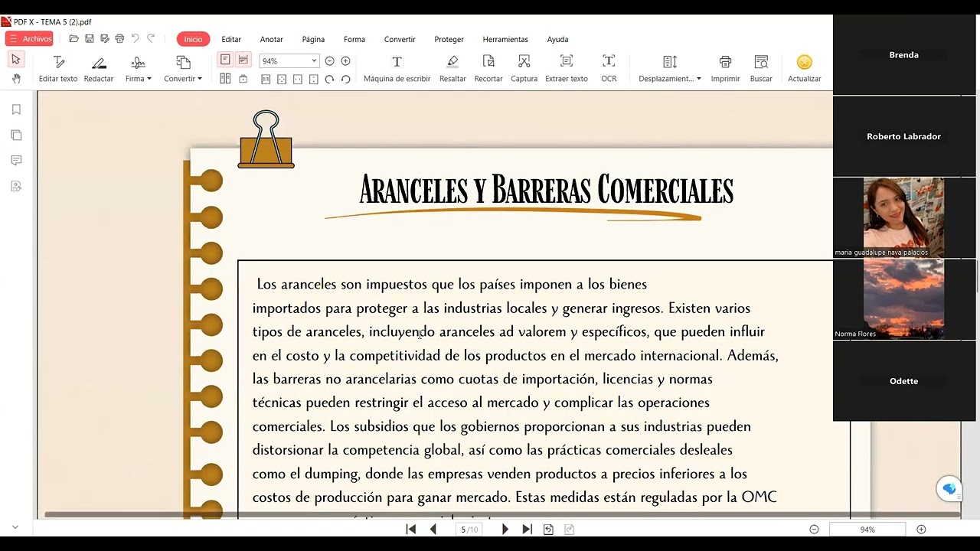Open the Editar tab
This screenshot has height=551, width=980.
231,39
